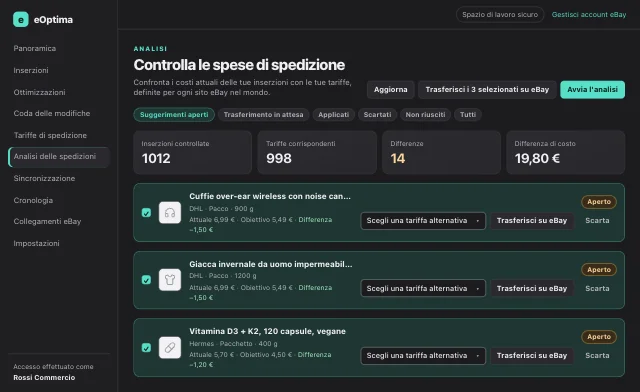Viewport: 640px width, 392px height.
Task: Open alternative rate dropdown for Vitamina D3 listing
Action: tap(423, 356)
